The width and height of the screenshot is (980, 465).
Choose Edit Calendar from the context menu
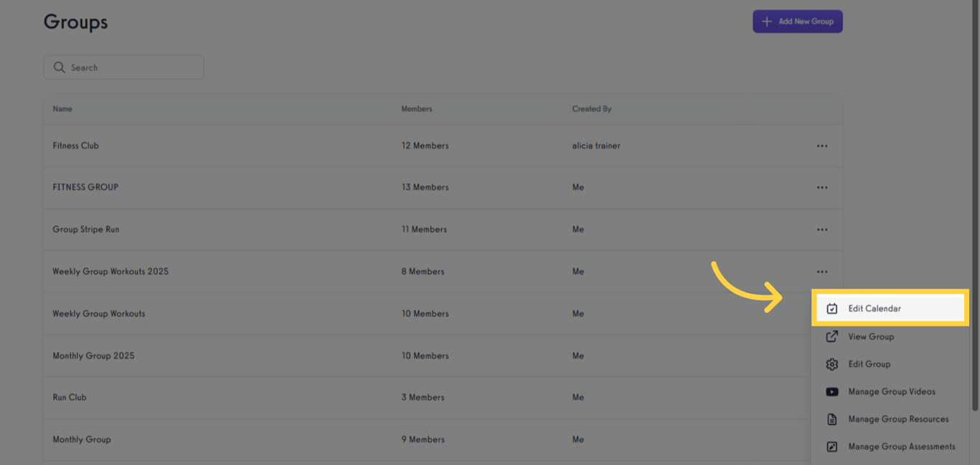pos(874,308)
